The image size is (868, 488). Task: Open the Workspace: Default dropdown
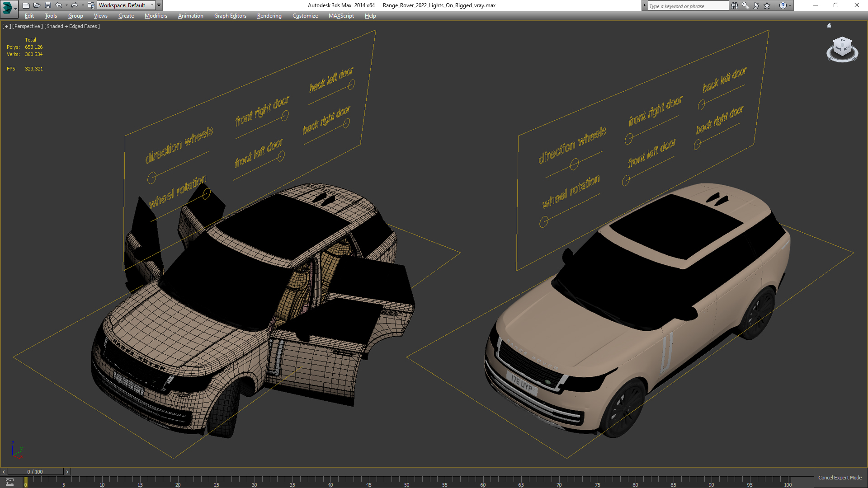coord(126,5)
